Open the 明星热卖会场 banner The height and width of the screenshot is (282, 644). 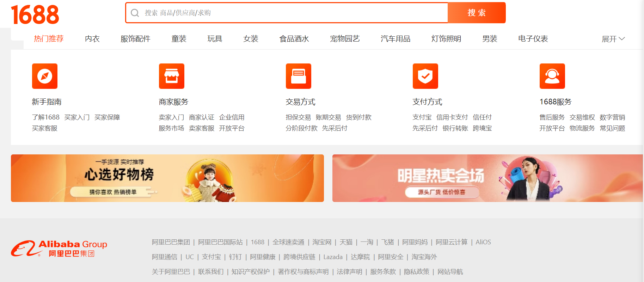487,178
